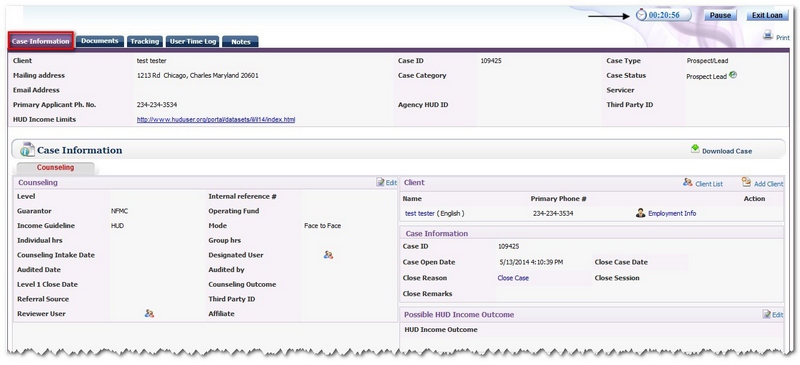Open the User Time Log tab
The height and width of the screenshot is (365, 800).
coord(193,41)
